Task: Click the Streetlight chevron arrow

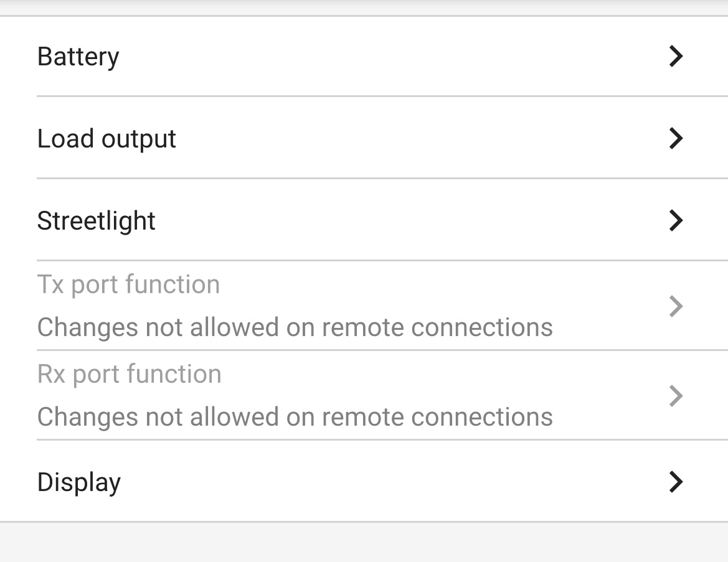Action: coord(676,220)
